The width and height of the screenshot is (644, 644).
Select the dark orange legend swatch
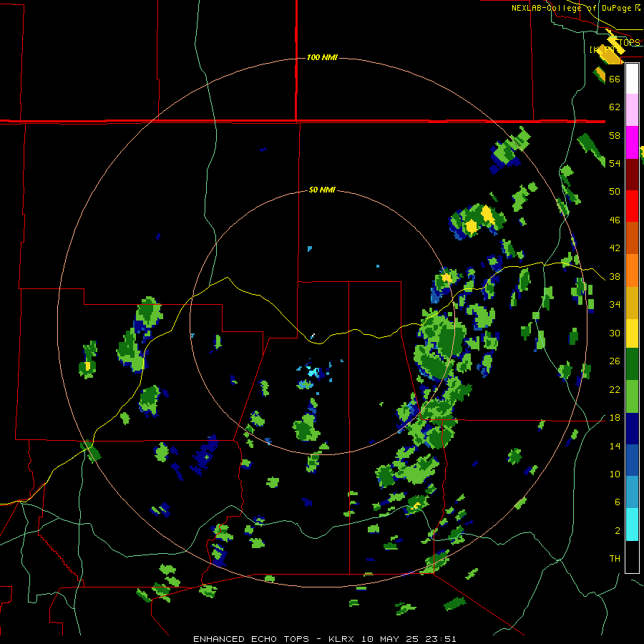[632, 238]
